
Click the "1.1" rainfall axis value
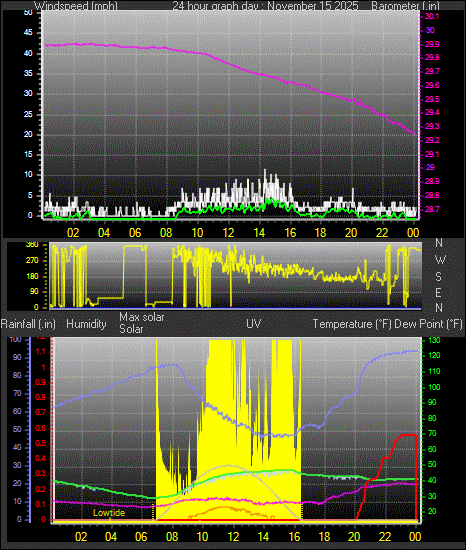pos(41,351)
